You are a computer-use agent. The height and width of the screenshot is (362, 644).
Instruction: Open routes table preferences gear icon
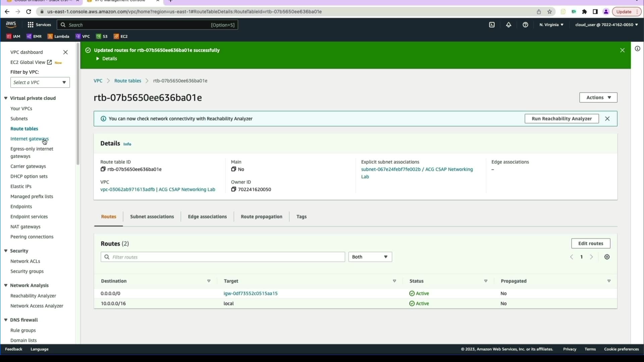click(607, 257)
